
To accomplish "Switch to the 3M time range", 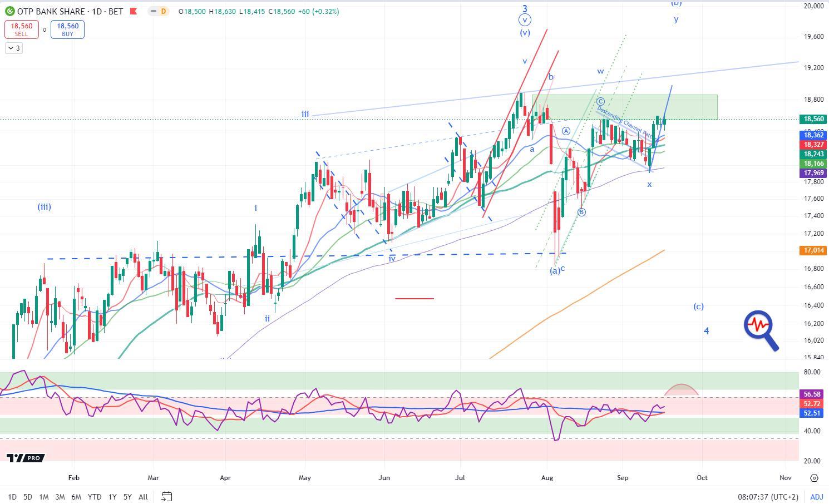I will tap(60, 497).
